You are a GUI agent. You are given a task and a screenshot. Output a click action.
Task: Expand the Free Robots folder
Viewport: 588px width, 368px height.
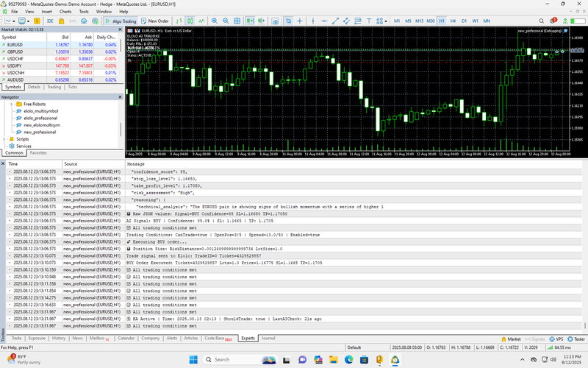[x=12, y=105]
